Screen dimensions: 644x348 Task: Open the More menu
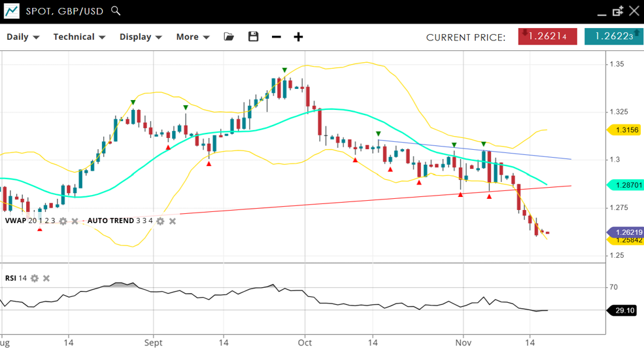click(193, 37)
